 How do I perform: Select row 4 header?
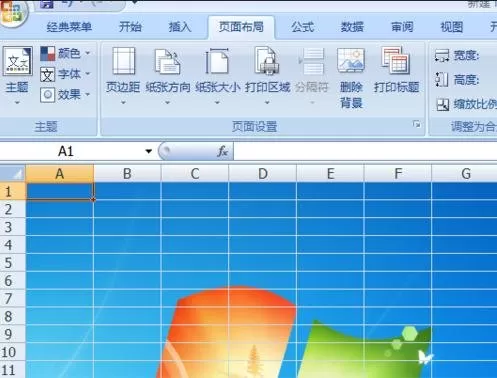point(13,245)
